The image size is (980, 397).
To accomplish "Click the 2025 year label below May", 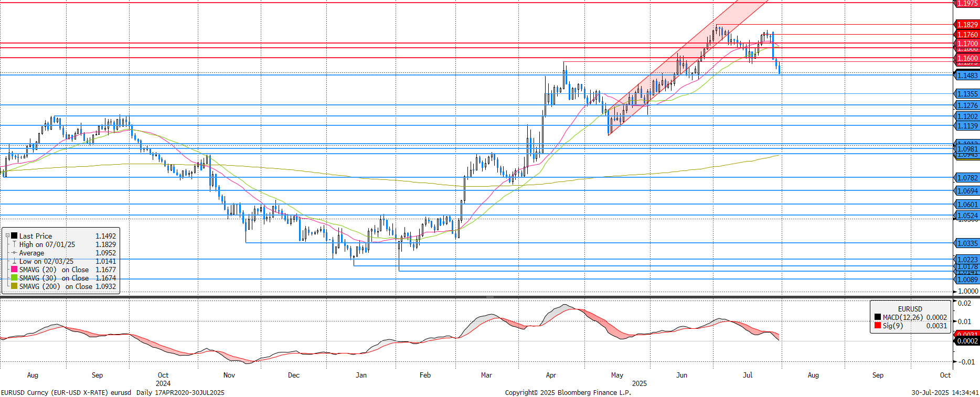I will pos(640,383).
